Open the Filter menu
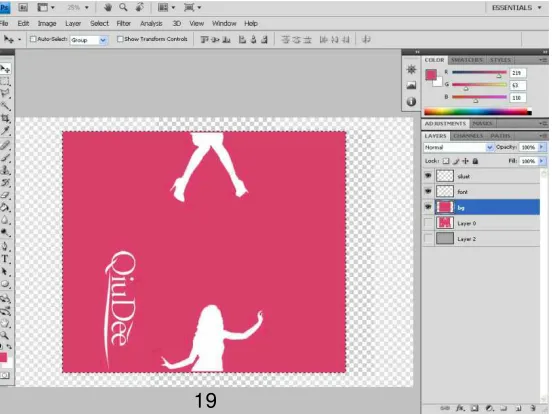 tap(124, 23)
